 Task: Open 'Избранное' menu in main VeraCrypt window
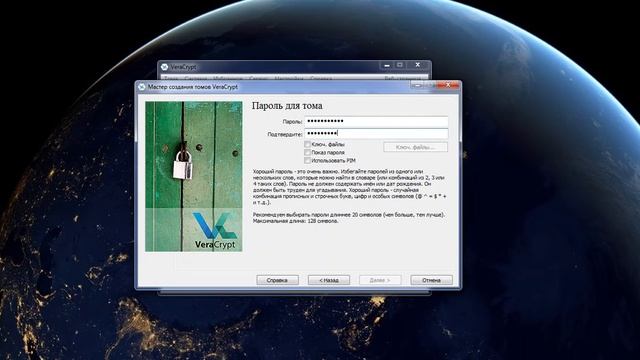(228, 78)
